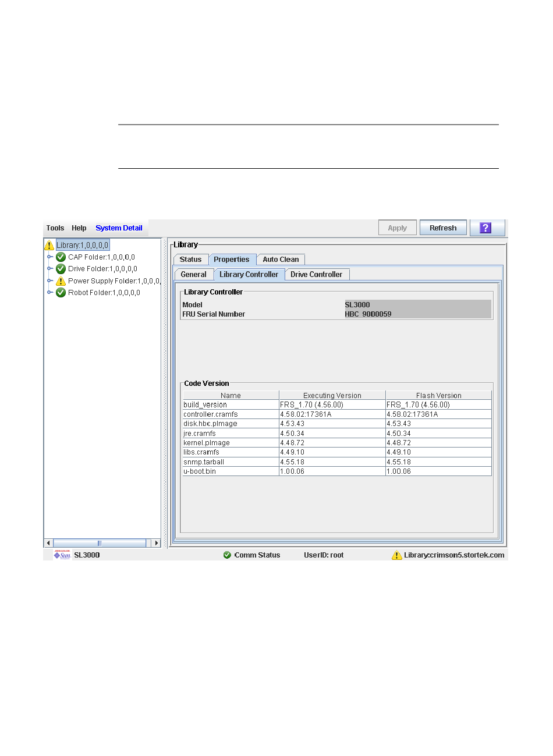Screen dimensions: 553x756
Task: Click the warning icon beside Library:1,0,0,0,0
Action: tap(49, 246)
